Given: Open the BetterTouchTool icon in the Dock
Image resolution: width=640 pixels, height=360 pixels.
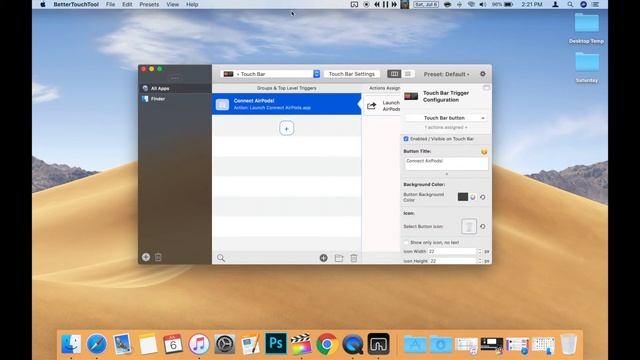Looking at the screenshot, I should (378, 344).
